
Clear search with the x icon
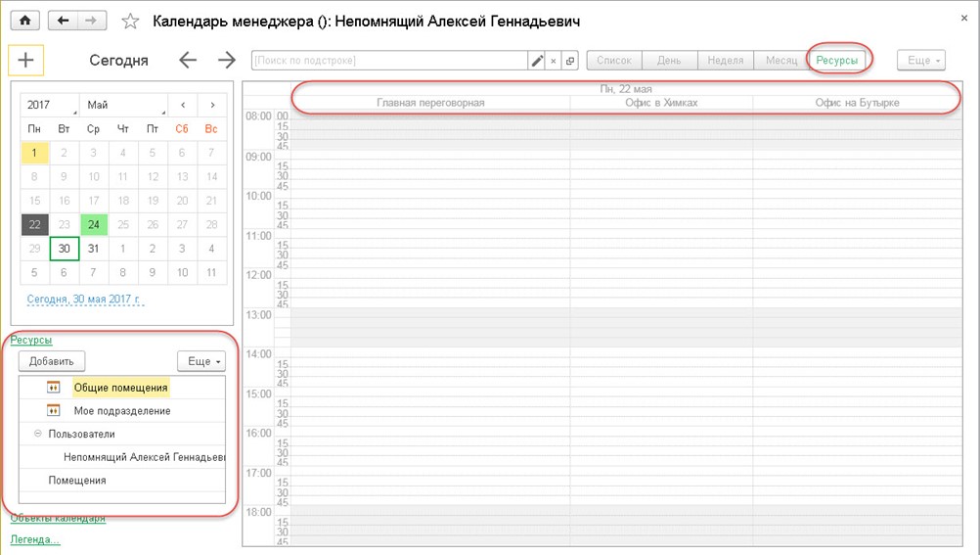[x=554, y=61]
